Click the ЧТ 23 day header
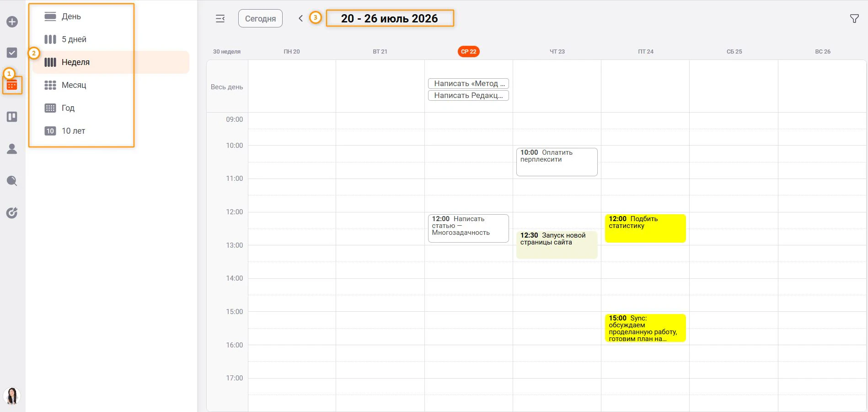Viewport: 868px width, 412px height. [x=557, y=52]
